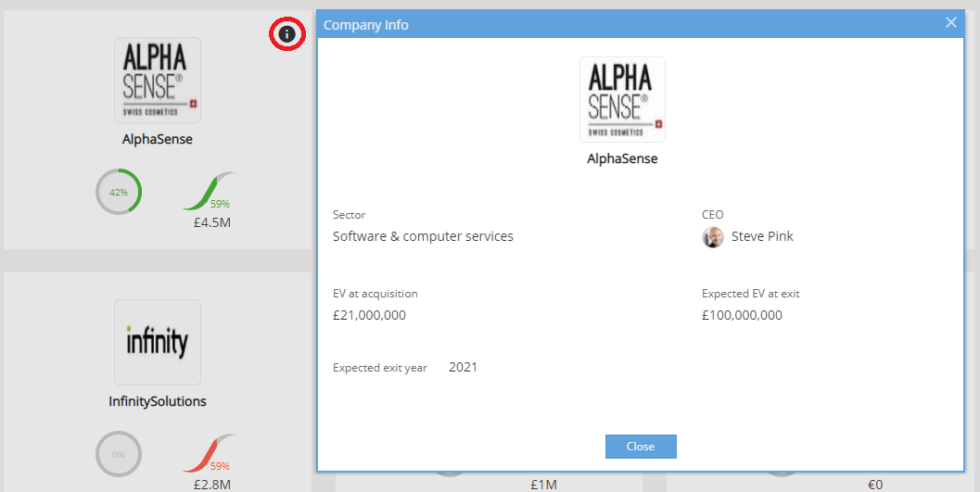
Task: Click the Company Info title bar
Action: [641, 25]
